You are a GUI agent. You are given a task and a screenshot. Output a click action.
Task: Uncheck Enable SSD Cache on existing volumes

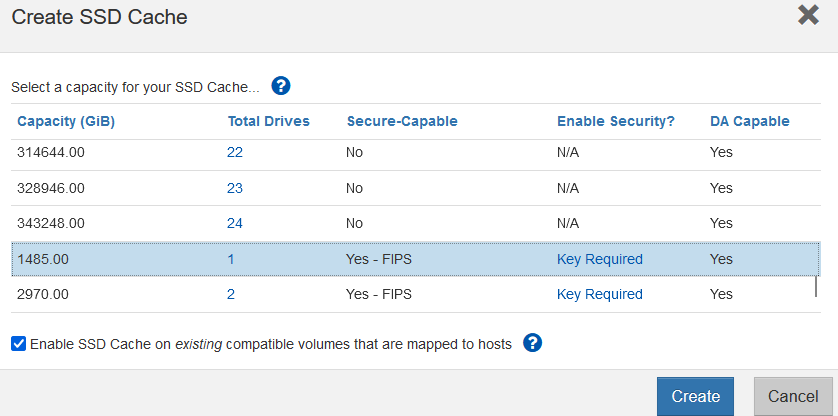(18, 344)
